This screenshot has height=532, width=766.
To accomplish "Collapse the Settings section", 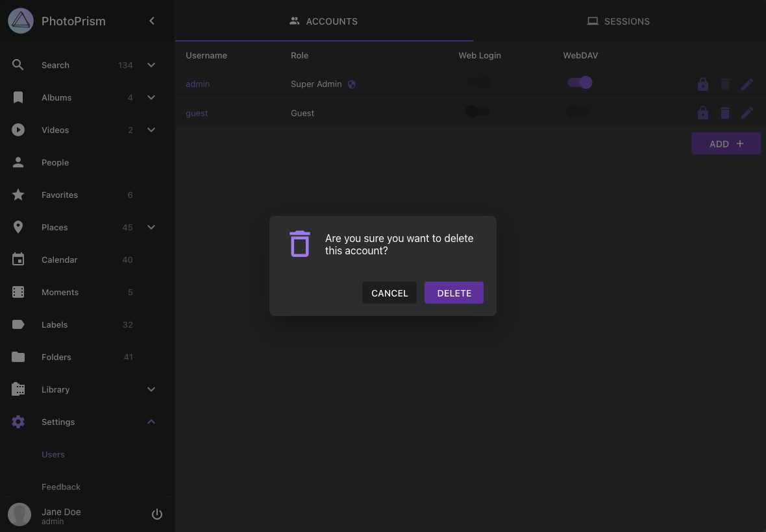I will point(151,422).
